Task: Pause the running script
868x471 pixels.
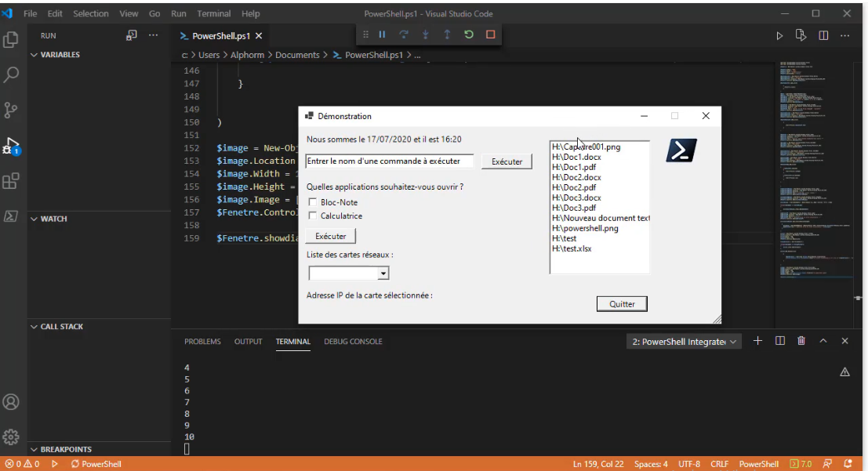Action: [383, 34]
